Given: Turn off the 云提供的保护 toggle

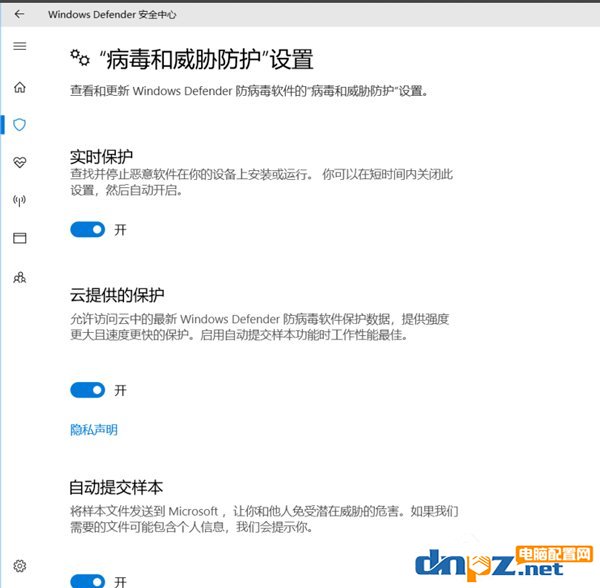Looking at the screenshot, I should click(88, 390).
